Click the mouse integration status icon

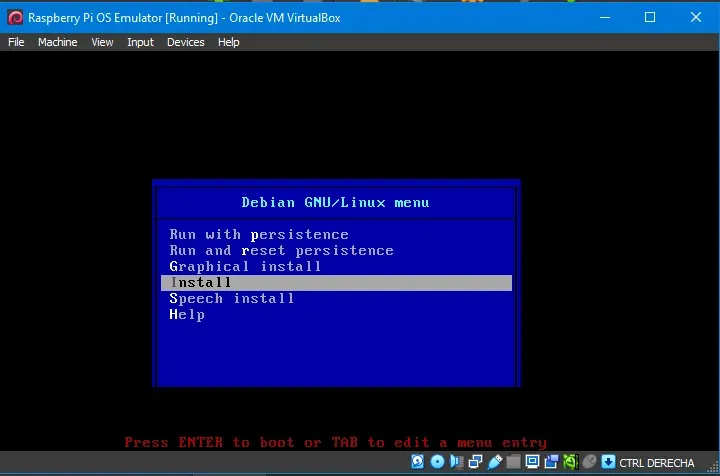pyautogui.click(x=590, y=462)
